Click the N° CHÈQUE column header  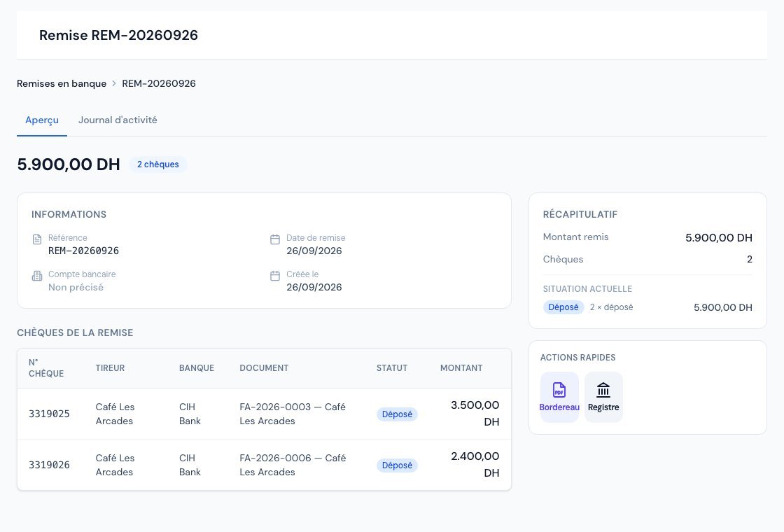coord(46,368)
